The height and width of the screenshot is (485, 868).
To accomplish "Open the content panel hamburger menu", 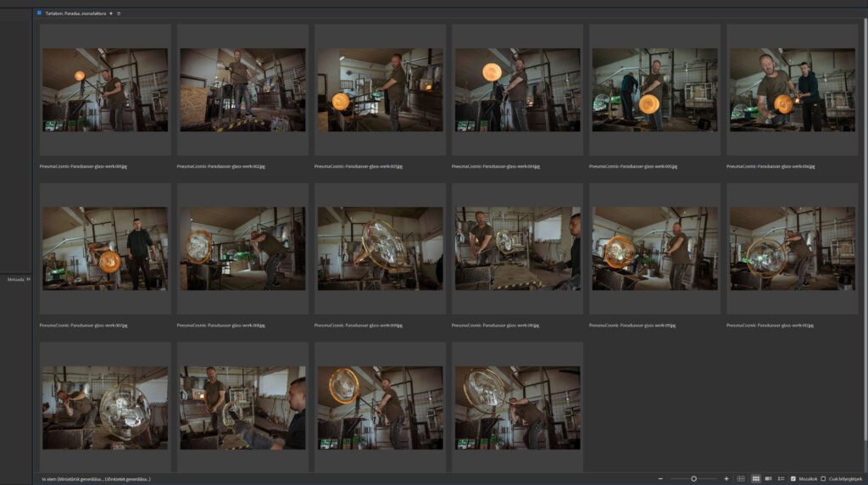I will [119, 14].
